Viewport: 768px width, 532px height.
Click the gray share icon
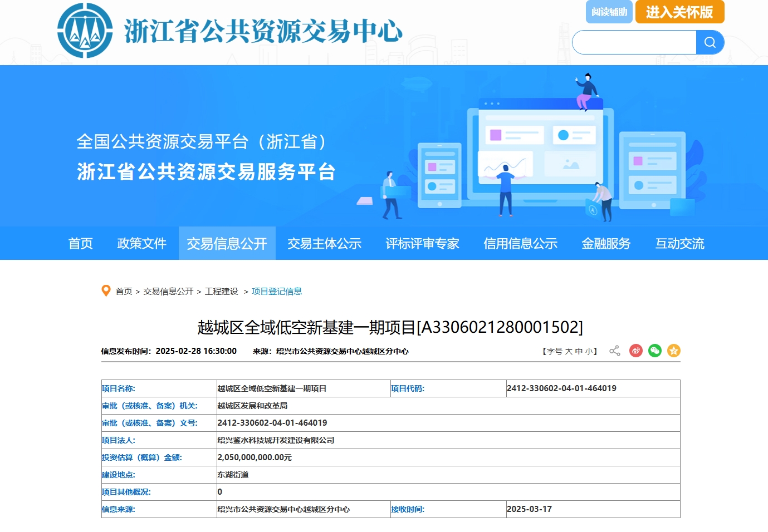(614, 351)
